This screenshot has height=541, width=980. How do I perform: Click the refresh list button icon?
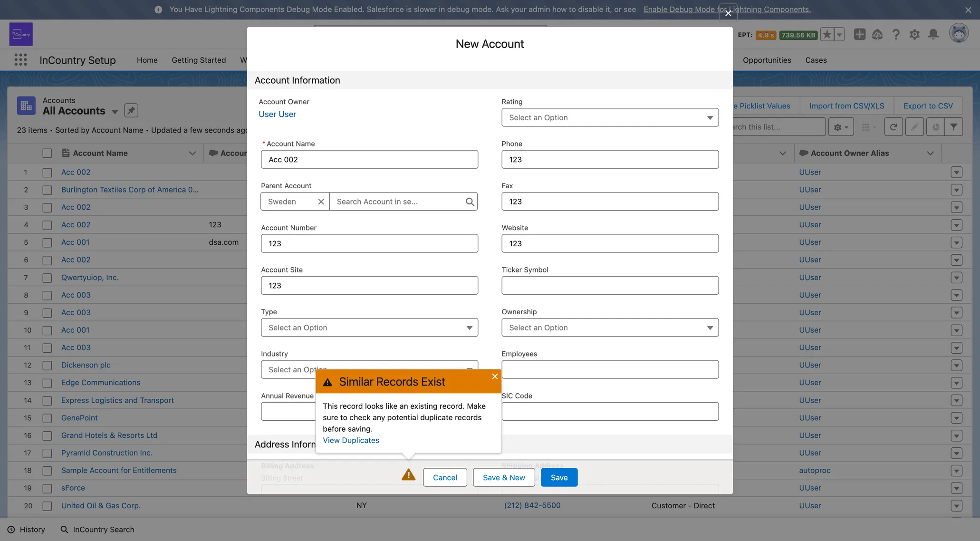coord(893,127)
